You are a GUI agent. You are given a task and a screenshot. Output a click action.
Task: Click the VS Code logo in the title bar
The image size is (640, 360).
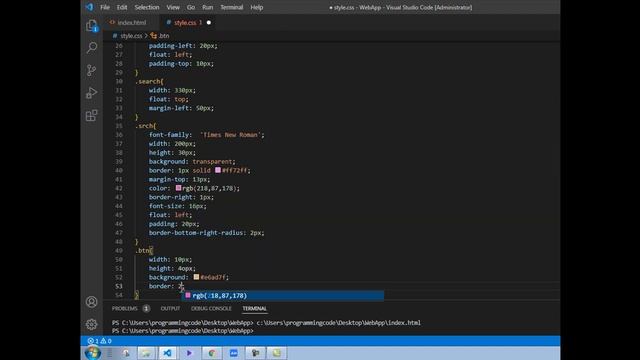pyautogui.click(x=89, y=7)
